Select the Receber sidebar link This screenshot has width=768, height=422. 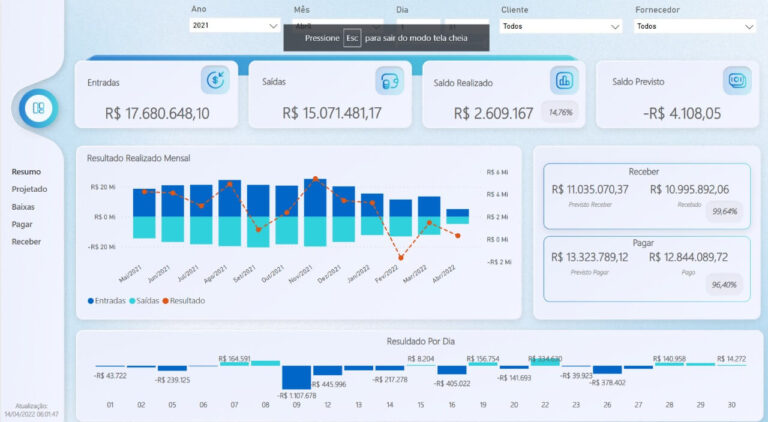pos(26,241)
